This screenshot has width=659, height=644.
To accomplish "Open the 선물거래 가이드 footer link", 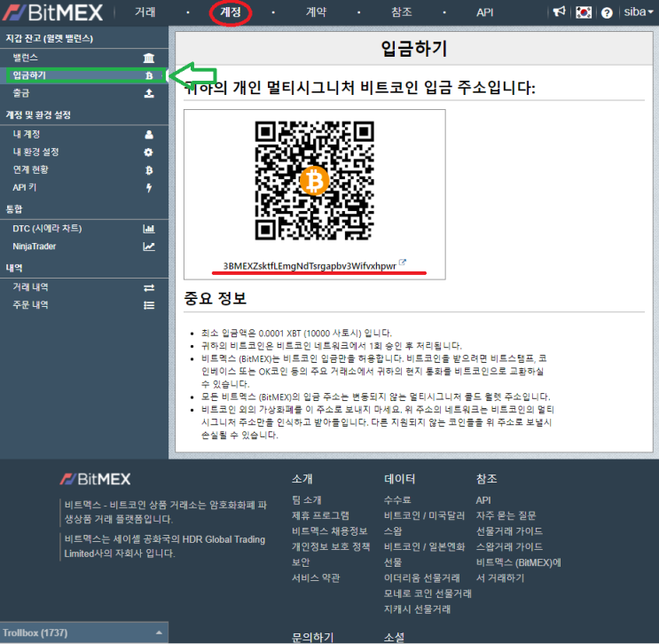I will point(509,531).
